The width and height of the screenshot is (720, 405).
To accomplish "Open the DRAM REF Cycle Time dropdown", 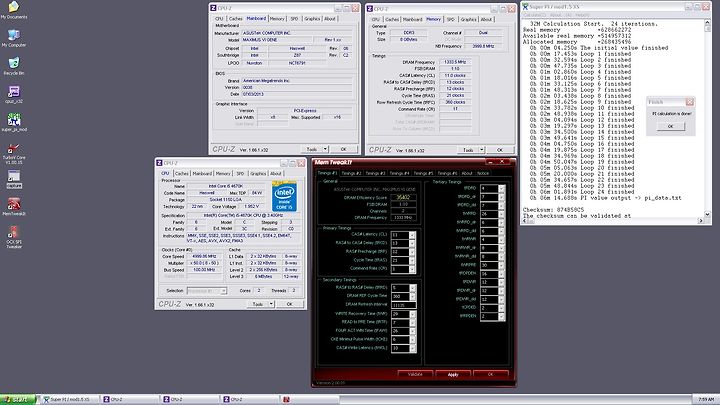I will 412,297.
